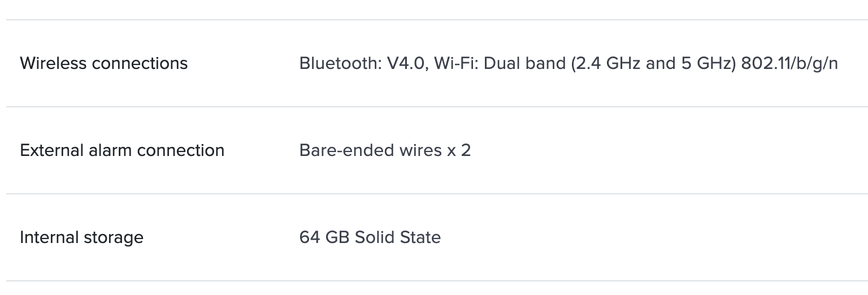The height and width of the screenshot is (295, 868).
Task: Click the word "External" in second label
Action: 52,150
